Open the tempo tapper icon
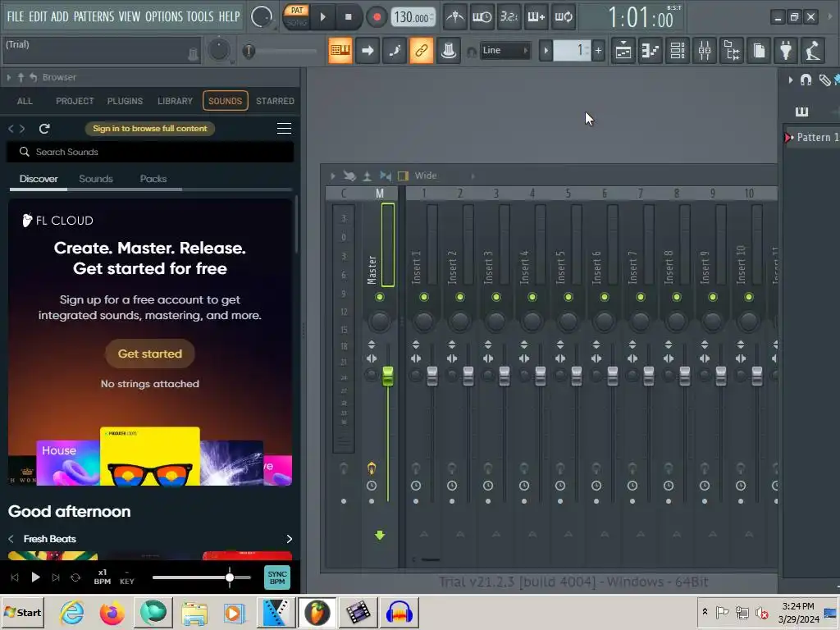Screen dimensions: 840x630 coord(813,51)
